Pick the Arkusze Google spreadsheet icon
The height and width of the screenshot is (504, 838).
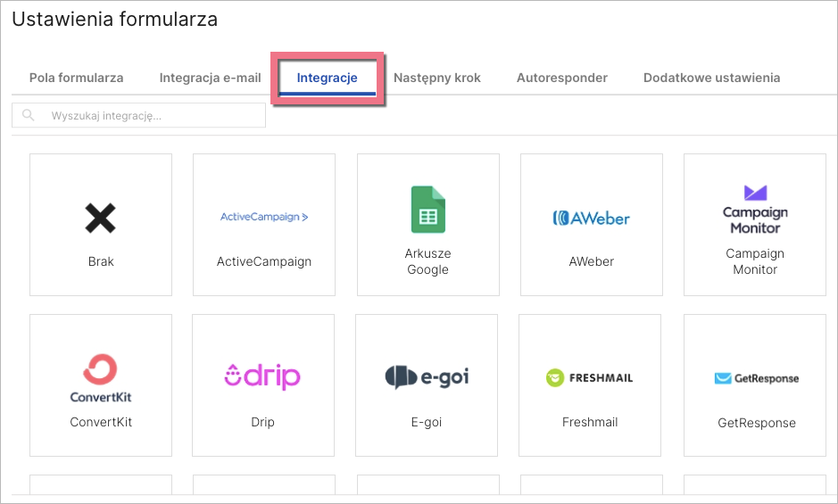[x=427, y=210]
